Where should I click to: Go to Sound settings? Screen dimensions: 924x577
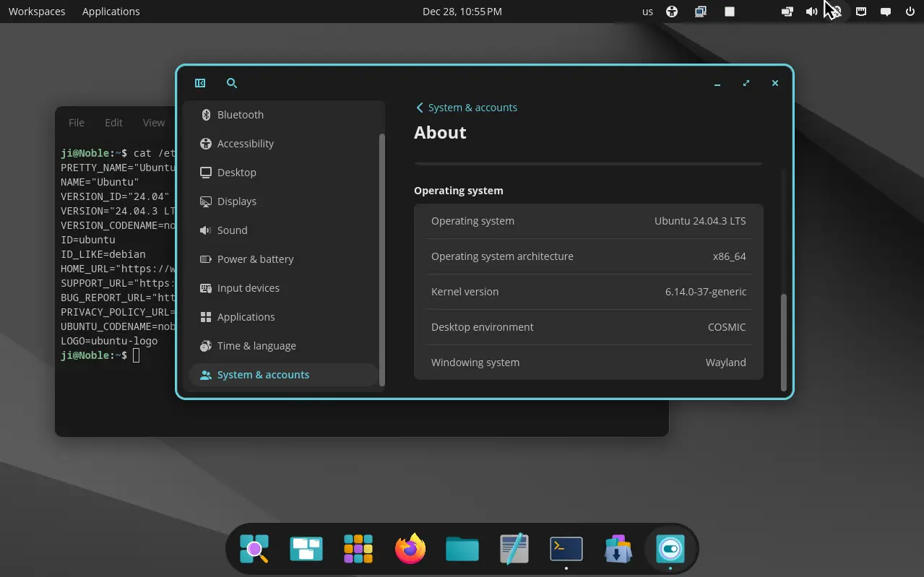click(x=232, y=230)
